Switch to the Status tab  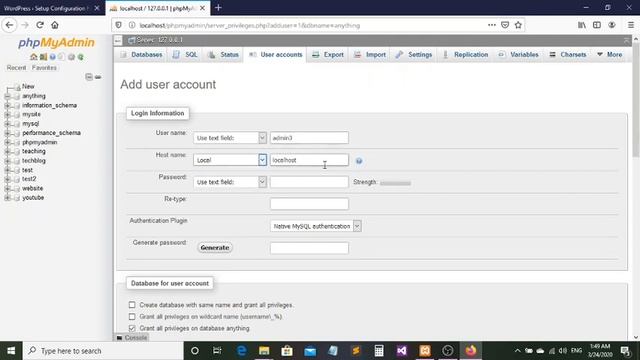click(x=223, y=55)
